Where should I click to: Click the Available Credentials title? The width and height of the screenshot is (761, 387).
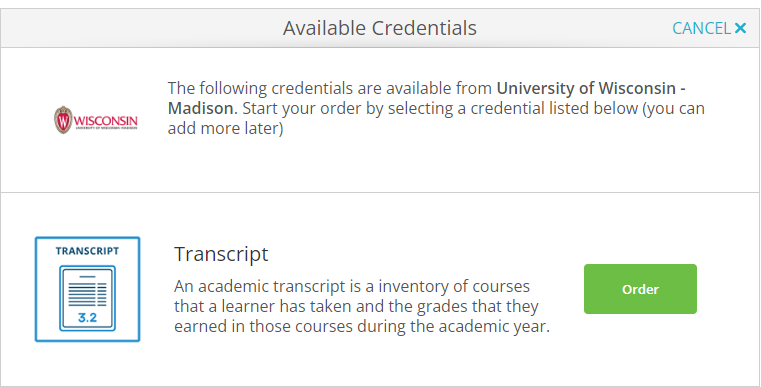click(380, 28)
